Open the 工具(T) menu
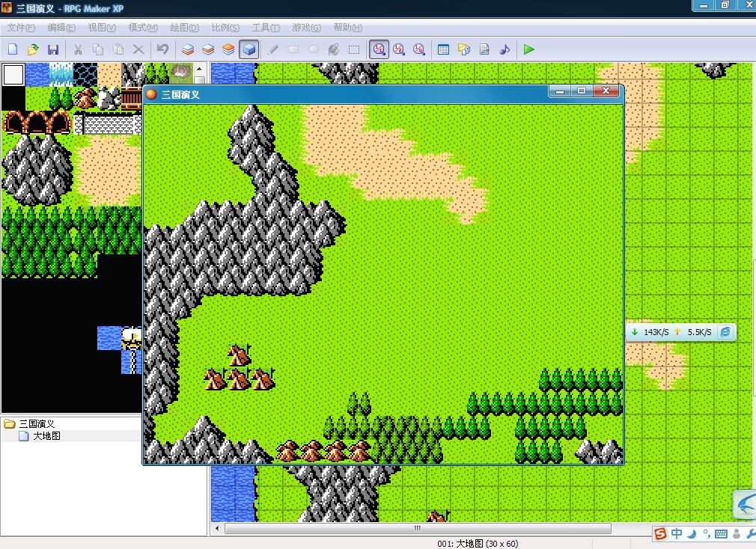The image size is (756, 549). click(266, 28)
